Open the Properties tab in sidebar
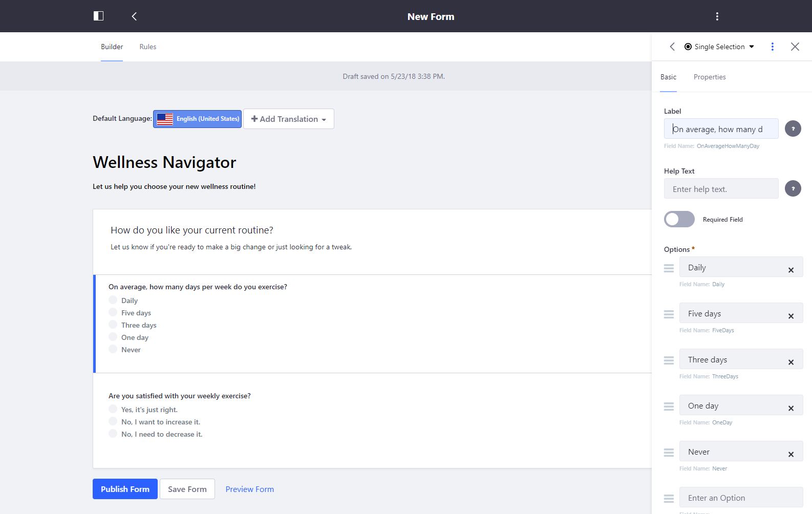This screenshot has height=514, width=812. pos(710,77)
